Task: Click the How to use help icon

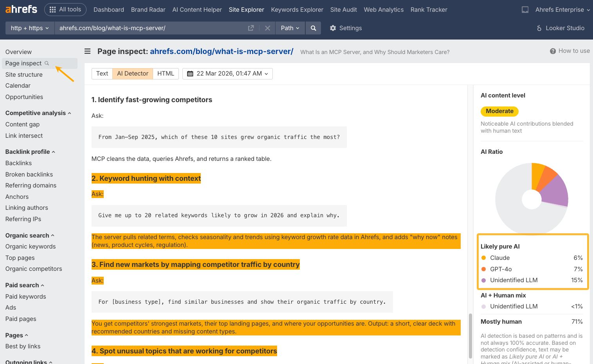Action: [553, 51]
